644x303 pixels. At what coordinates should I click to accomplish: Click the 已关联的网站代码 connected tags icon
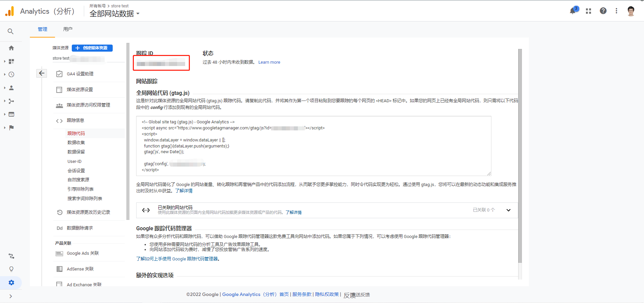tap(146, 210)
